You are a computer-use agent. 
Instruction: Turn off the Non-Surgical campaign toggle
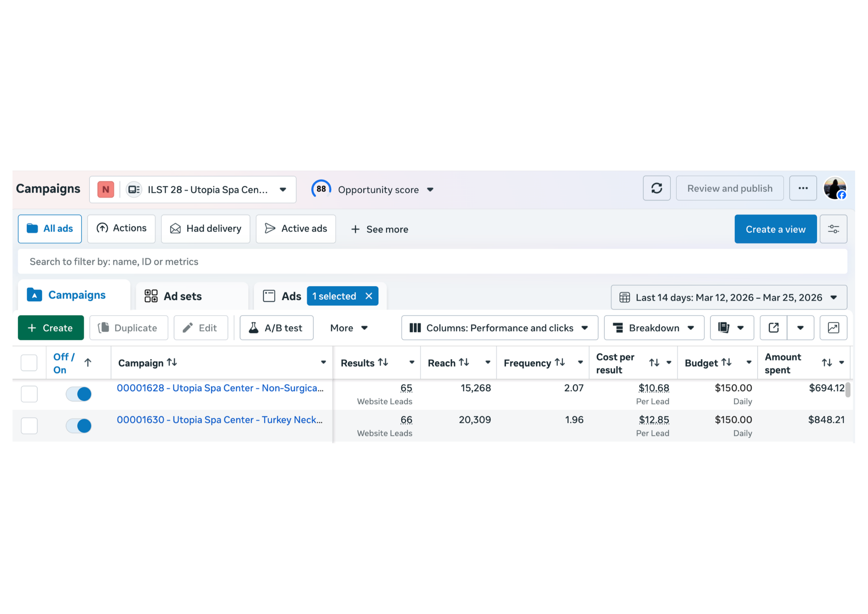pos(79,394)
